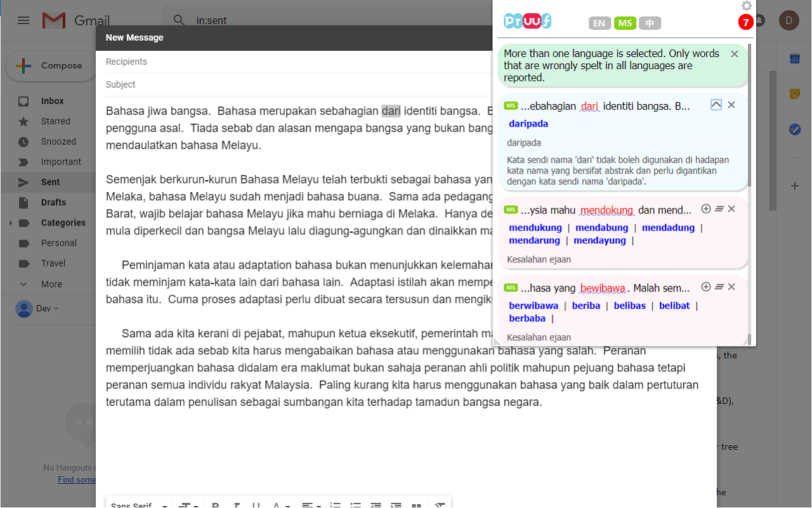Go to Inbox
Viewport: 812px width, 508px height.
tap(53, 101)
